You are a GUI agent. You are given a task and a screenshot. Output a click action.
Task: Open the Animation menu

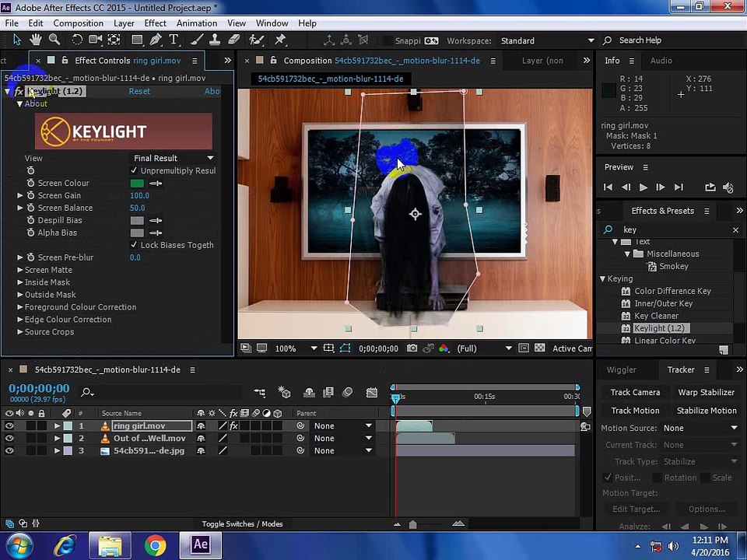197,23
